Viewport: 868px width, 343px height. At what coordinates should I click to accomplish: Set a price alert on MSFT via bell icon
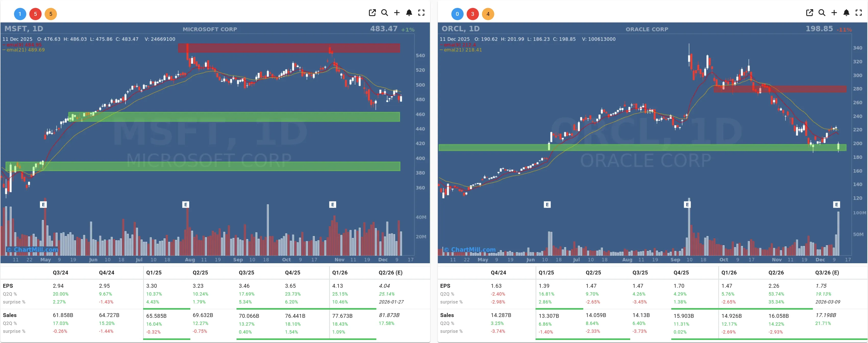(409, 13)
